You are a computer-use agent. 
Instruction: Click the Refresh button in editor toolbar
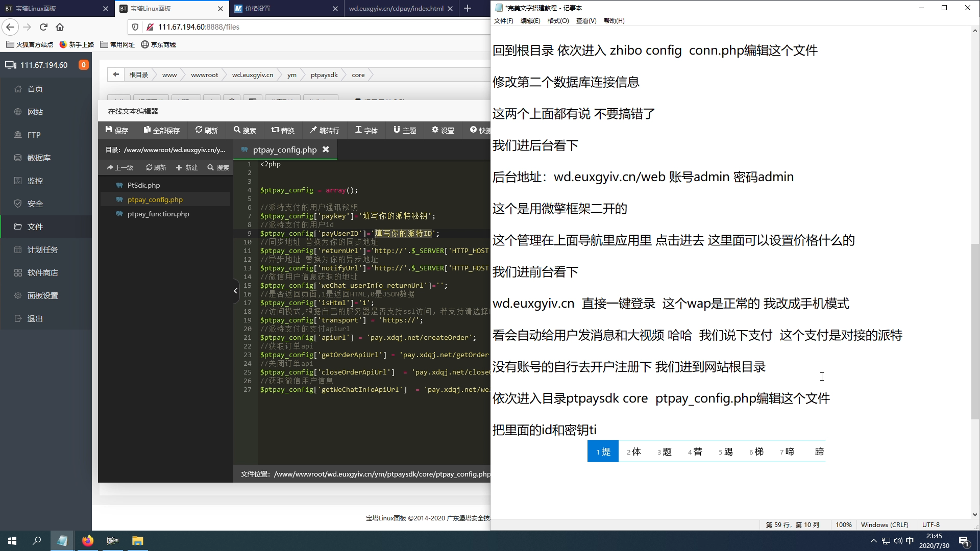[206, 130]
